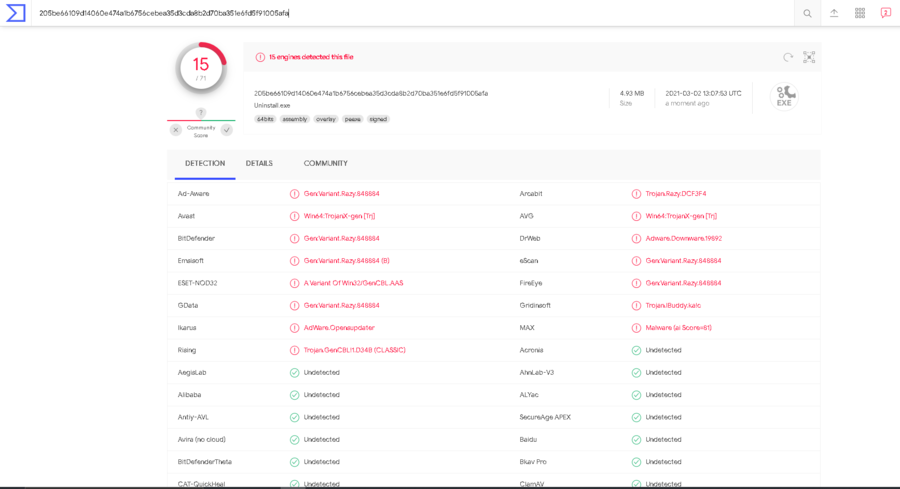
Task: Click the reanalyze refresh icon
Action: coord(788,57)
